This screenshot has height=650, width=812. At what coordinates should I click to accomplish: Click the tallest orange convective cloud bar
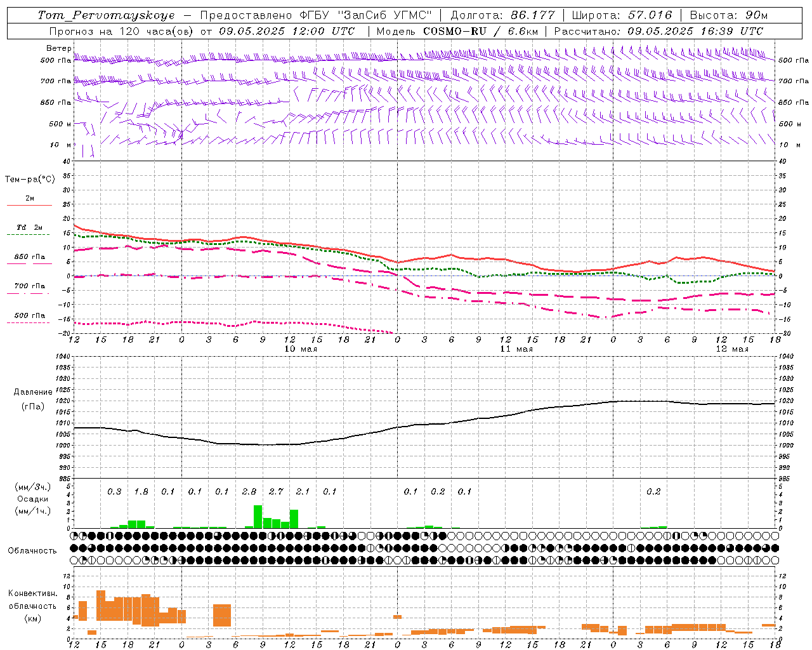coord(101,606)
